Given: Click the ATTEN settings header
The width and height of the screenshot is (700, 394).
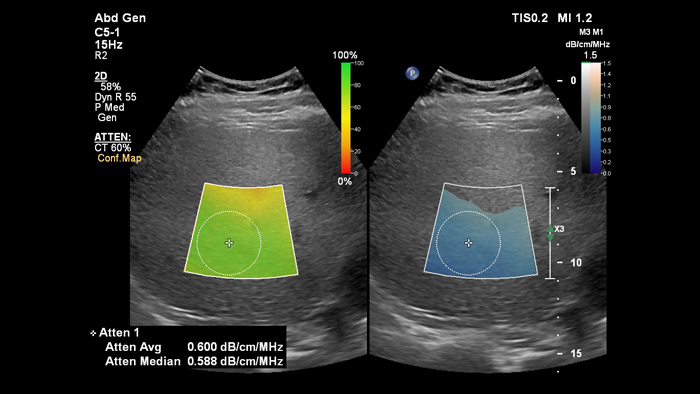Looking at the screenshot, I should 112,137.
